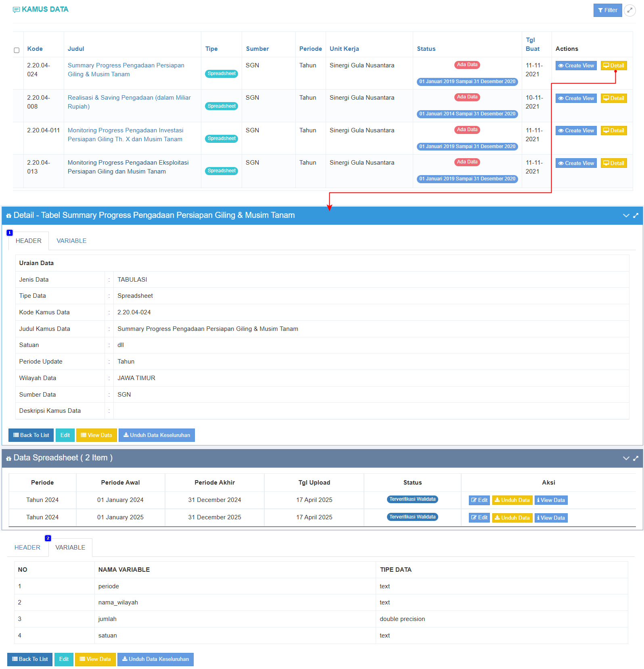Click Create View for Realisasi & Saving row
Screen dimensions: 644x669
(576, 98)
